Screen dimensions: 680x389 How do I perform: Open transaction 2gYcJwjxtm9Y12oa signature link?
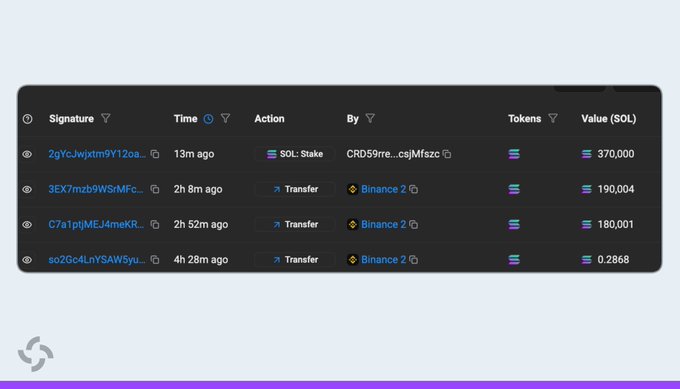point(97,154)
